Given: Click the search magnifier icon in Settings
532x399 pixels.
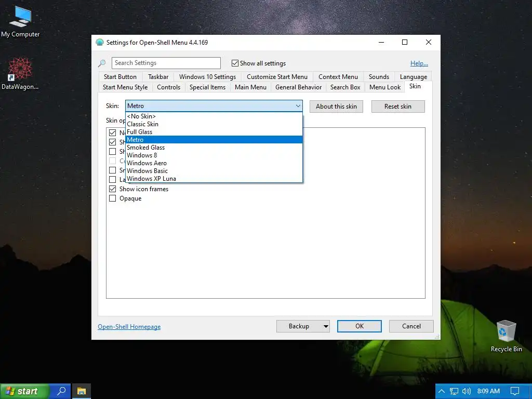Looking at the screenshot, I should [x=102, y=63].
